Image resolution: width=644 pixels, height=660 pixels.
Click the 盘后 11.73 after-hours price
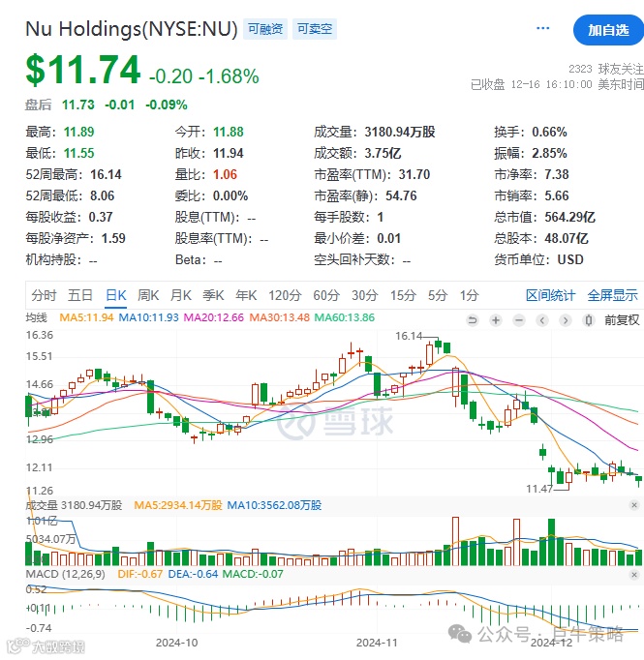(78, 105)
